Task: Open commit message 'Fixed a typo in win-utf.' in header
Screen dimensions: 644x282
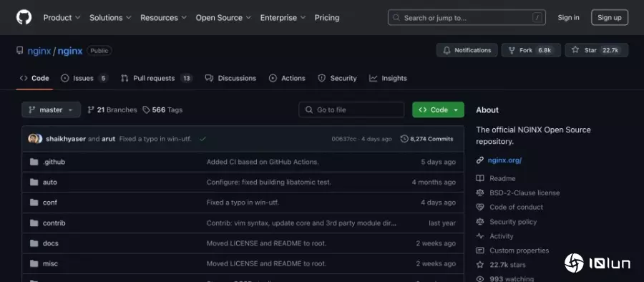Action: (155, 139)
